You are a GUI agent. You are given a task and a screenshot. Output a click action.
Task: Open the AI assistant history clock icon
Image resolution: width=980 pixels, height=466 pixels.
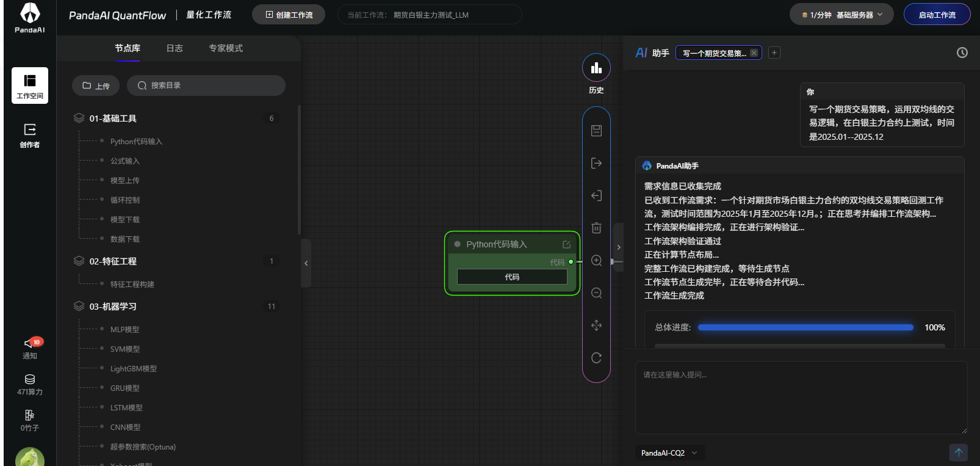962,53
